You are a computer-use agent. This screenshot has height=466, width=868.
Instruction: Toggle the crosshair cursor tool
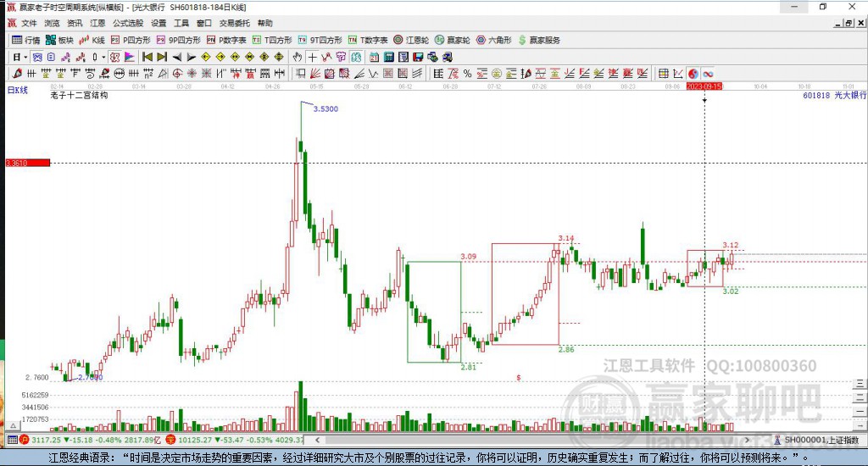312,57
